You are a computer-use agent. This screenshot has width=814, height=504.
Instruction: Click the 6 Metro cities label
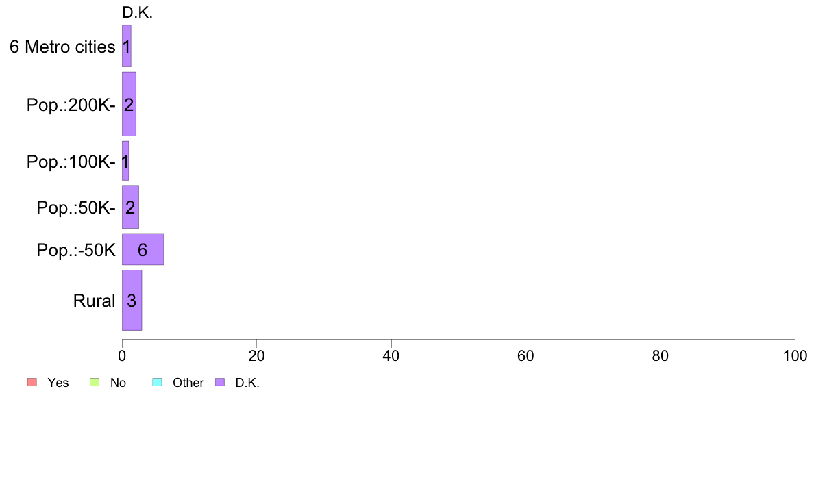point(62,47)
